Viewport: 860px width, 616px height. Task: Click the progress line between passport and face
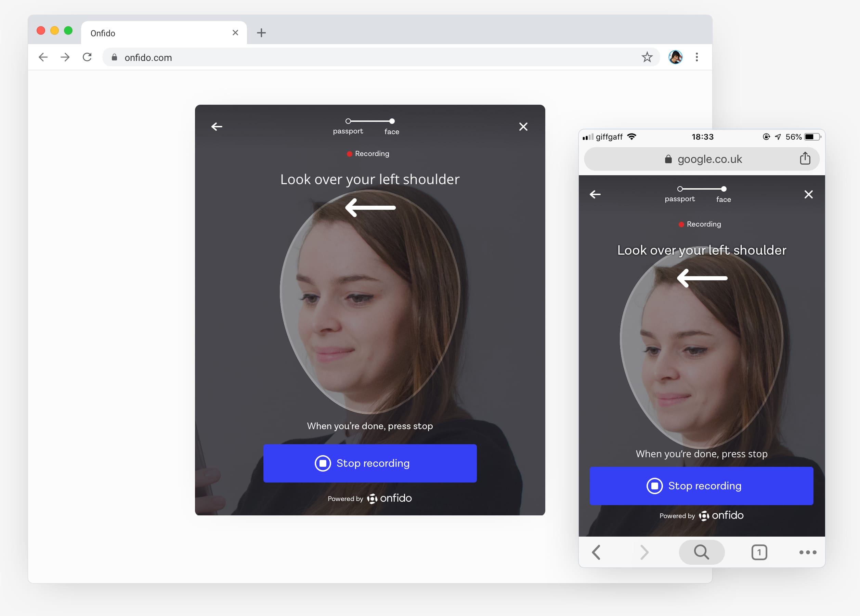[x=370, y=121]
